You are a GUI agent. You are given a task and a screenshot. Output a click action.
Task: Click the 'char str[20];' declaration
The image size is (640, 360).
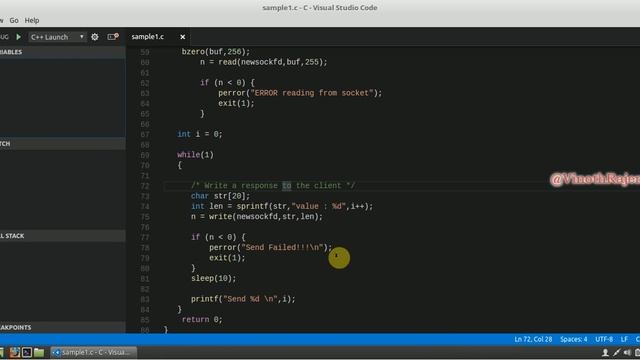point(220,196)
